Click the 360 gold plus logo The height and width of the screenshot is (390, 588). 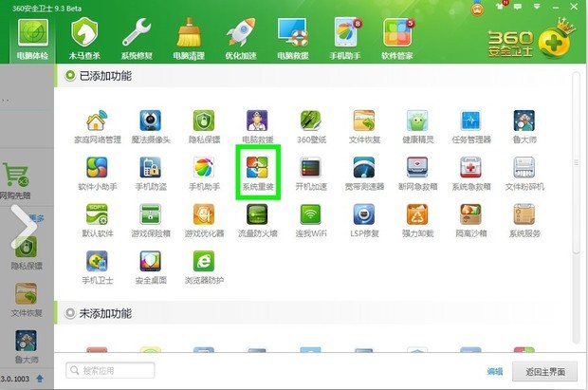(x=556, y=39)
